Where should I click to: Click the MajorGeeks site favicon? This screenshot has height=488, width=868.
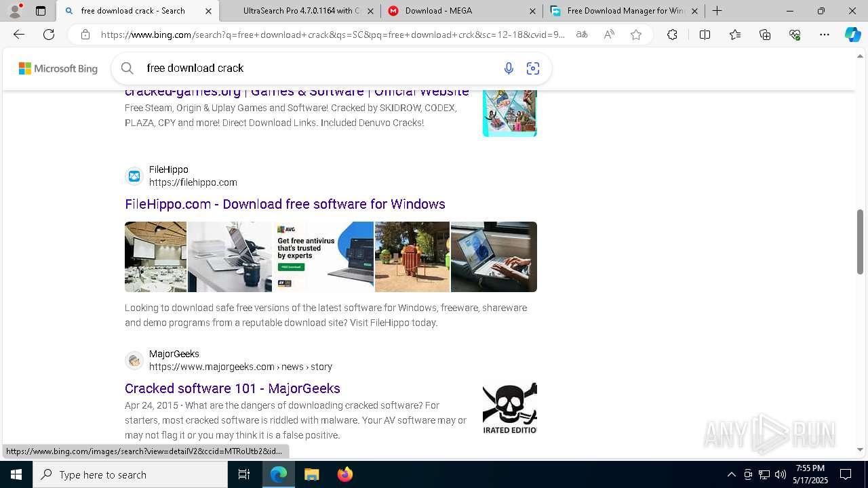click(134, 361)
